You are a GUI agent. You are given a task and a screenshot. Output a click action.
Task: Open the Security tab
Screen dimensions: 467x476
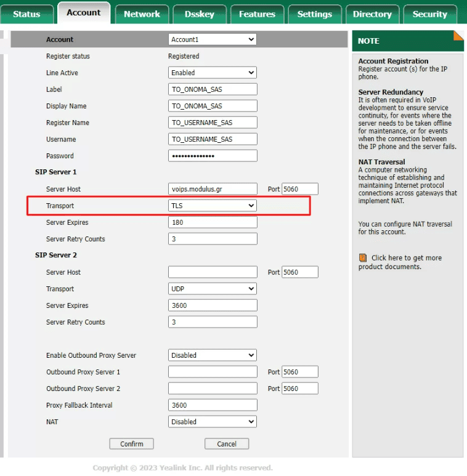click(x=429, y=14)
